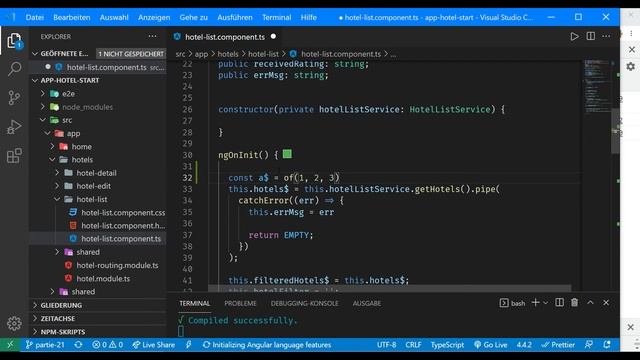
Task: Synchronize changes icon in status bar
Action: 78,344
